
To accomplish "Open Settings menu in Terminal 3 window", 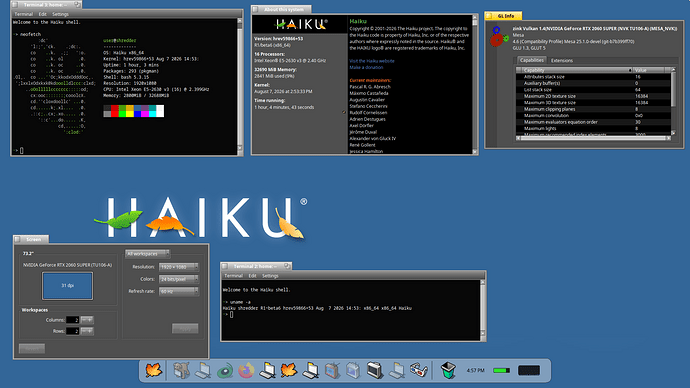I will [60, 14].
